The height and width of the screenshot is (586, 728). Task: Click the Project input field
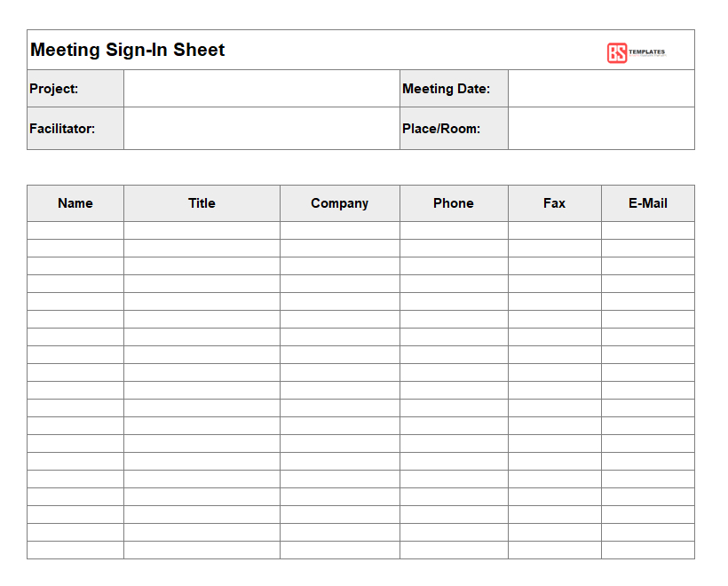point(262,89)
